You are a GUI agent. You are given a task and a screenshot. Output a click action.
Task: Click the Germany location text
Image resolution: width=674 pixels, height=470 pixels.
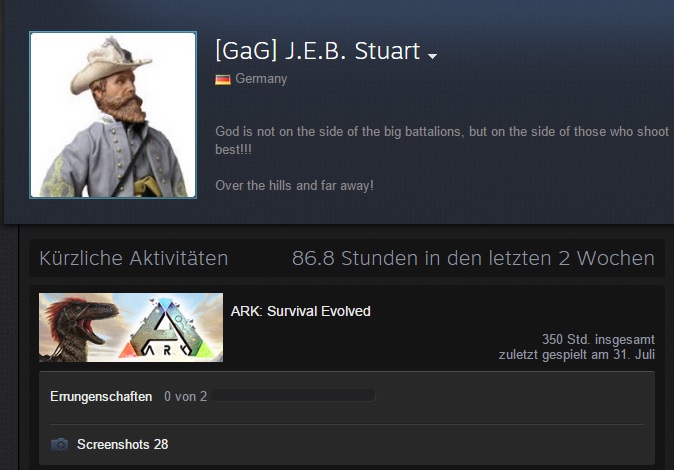261,79
